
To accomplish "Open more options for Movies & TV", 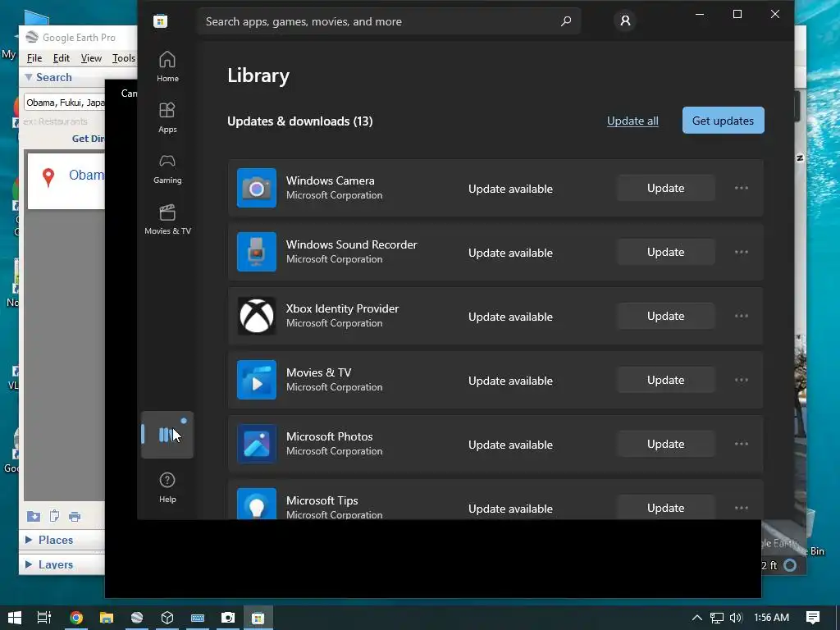I will (x=742, y=380).
